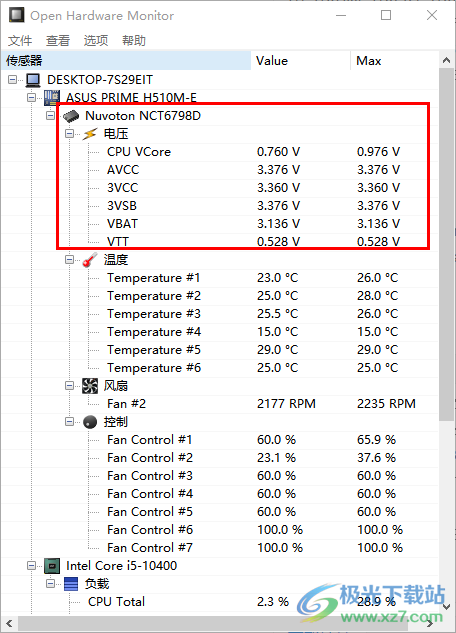
Task: Click the vertical scrollbar down arrow
Action: (x=446, y=607)
